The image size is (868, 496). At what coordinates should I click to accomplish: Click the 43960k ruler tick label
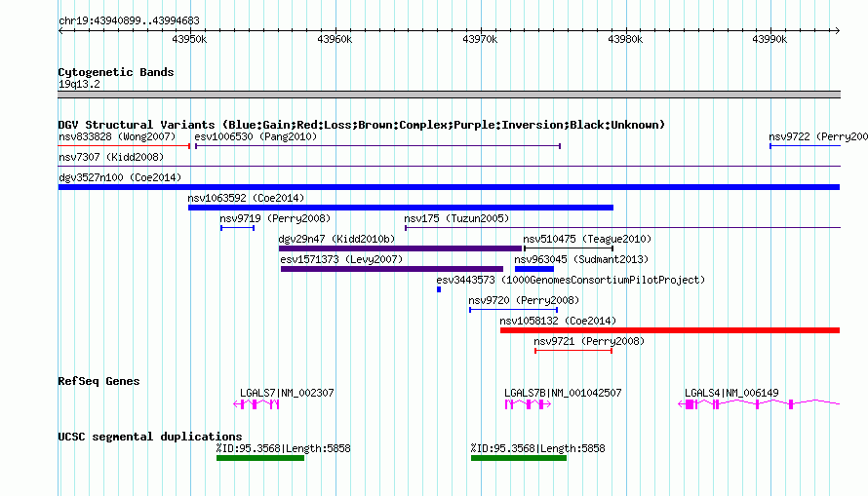335,39
